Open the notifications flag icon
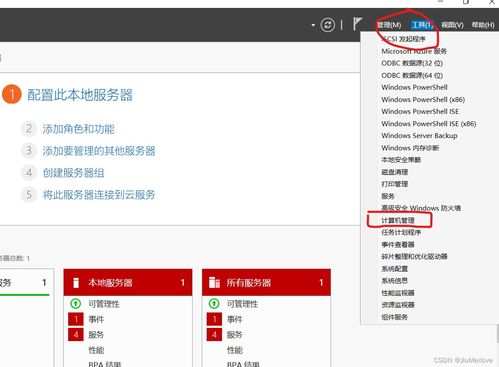Viewport: 499px width, 367px height. (357, 24)
